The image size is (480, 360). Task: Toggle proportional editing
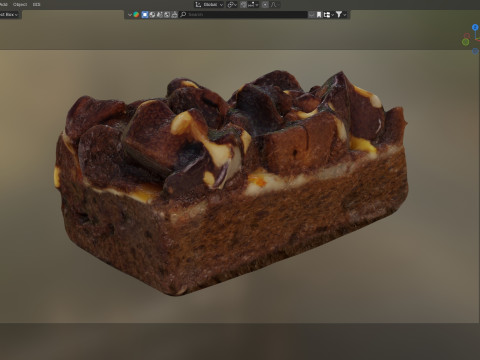(265, 5)
